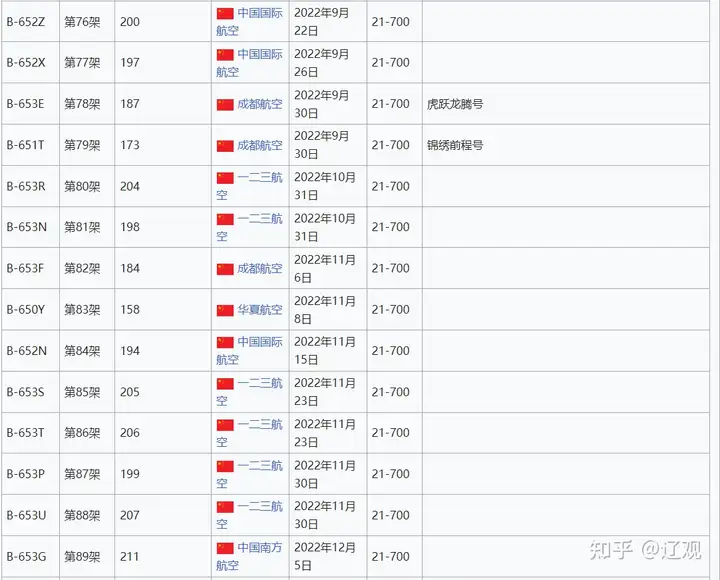This screenshot has height=580, width=720.
Task: Select registration cell B-653T
Action: [x=30, y=433]
